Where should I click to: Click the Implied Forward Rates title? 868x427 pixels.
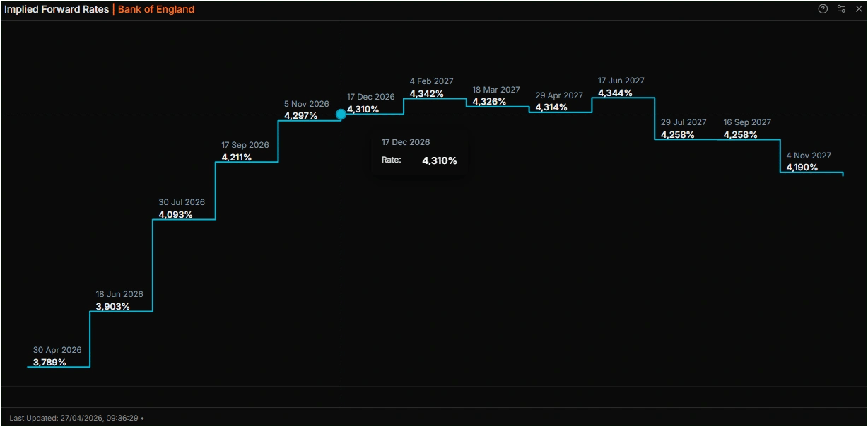(57, 10)
